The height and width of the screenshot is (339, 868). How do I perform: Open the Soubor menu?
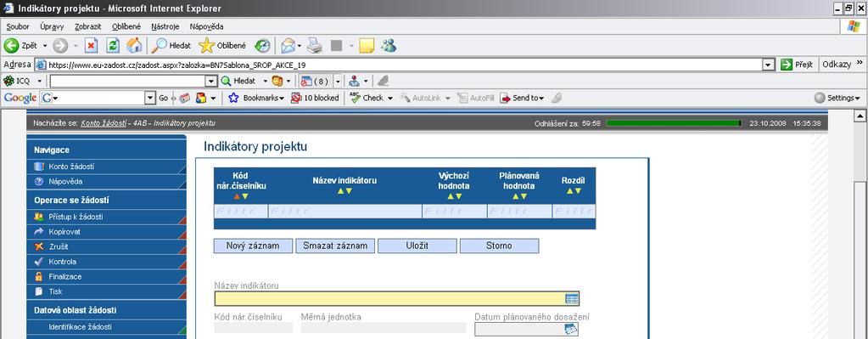pyautogui.click(x=18, y=26)
